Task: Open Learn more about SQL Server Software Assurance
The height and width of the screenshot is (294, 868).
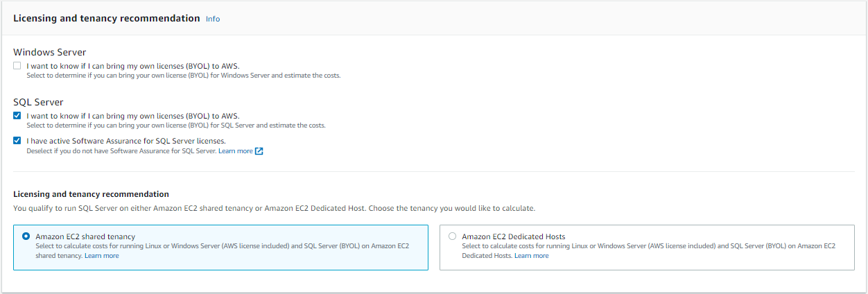Action: tap(236, 151)
